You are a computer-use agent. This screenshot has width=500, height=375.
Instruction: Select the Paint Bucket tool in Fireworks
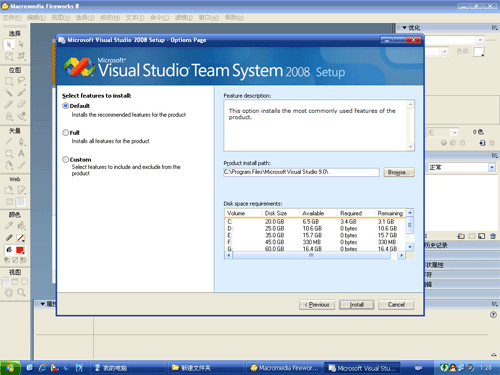pyautogui.click(x=21, y=226)
